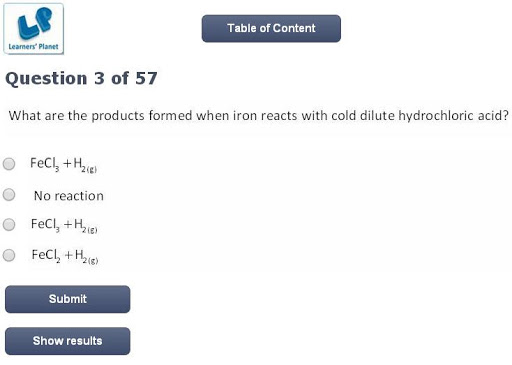Open the Learners' Planet logo
The image size is (512, 365).
click(x=33, y=29)
